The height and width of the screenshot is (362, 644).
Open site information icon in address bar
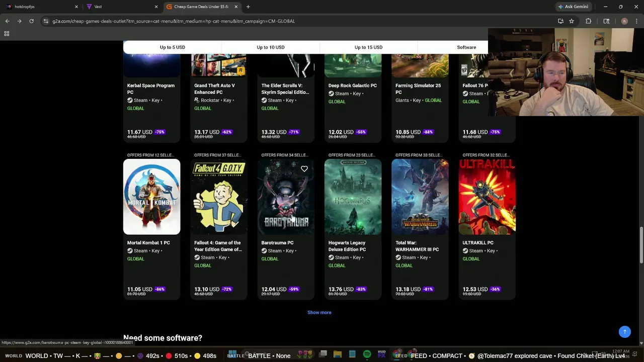(x=46, y=21)
